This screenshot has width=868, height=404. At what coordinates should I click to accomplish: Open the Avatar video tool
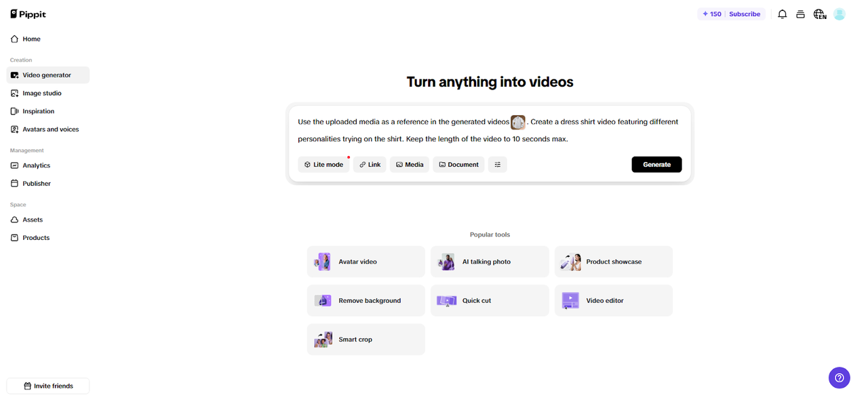366,262
